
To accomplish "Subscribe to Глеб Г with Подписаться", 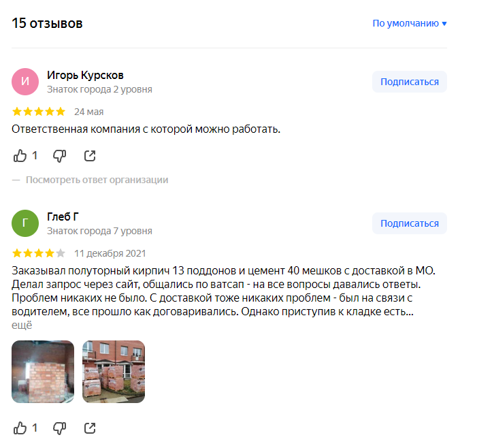I will point(410,223).
